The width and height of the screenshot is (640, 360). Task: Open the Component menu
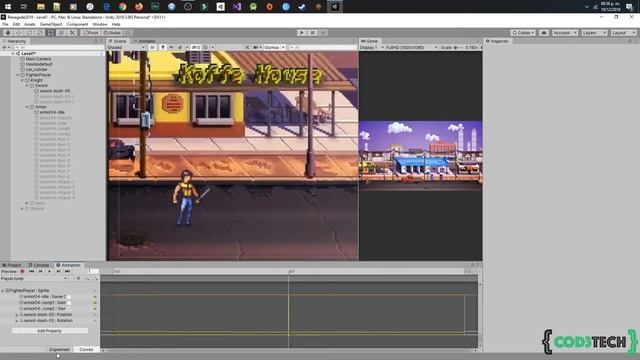tap(77, 24)
